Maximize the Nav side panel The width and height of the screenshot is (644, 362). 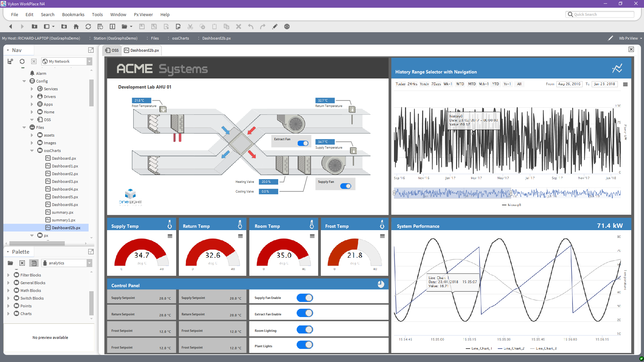(x=91, y=50)
